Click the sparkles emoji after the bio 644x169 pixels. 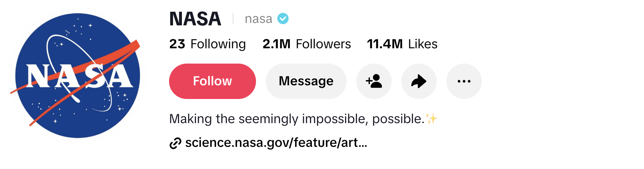pyautogui.click(x=431, y=119)
